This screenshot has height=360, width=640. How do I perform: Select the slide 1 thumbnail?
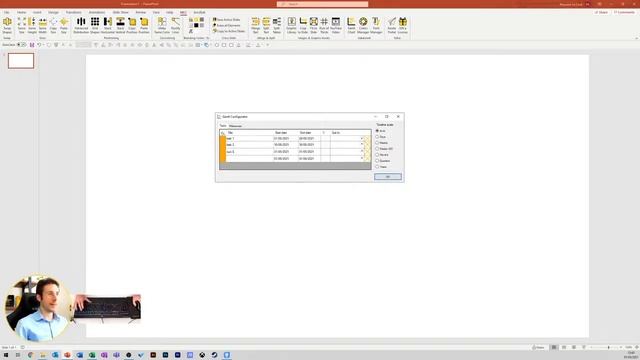click(x=21, y=61)
